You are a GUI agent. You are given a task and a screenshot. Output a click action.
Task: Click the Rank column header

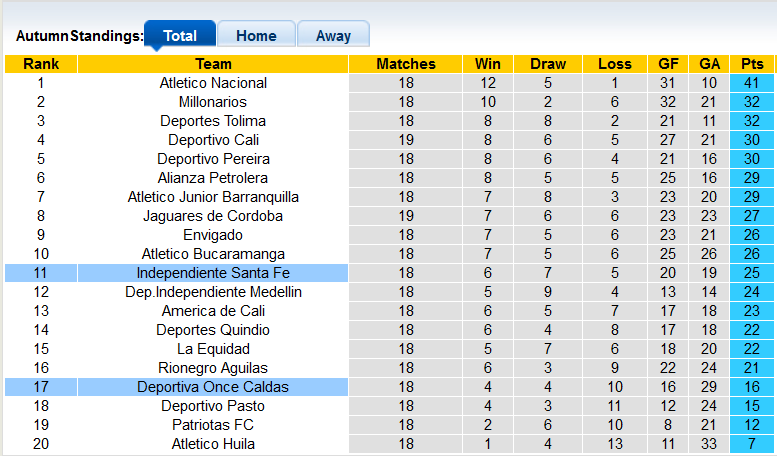(41, 64)
